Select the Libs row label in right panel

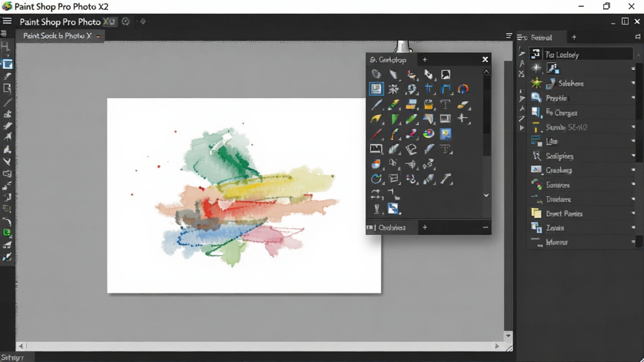point(552,141)
